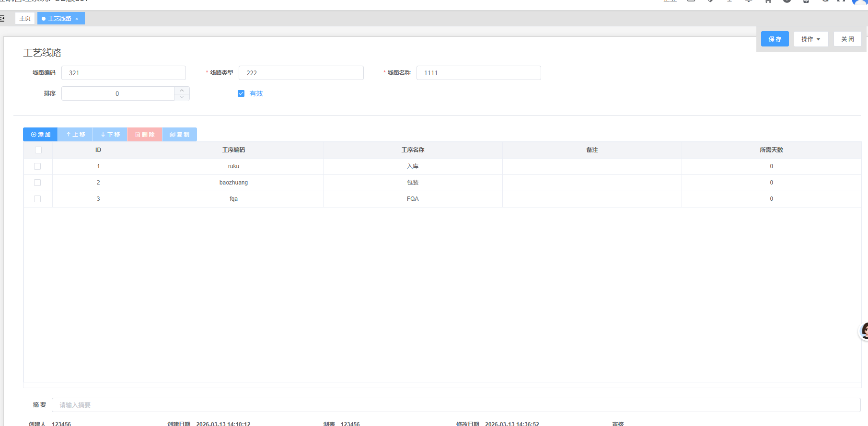The height and width of the screenshot is (426, 868).
Task: Select the 工艺线路 tab
Action: pyautogui.click(x=59, y=19)
